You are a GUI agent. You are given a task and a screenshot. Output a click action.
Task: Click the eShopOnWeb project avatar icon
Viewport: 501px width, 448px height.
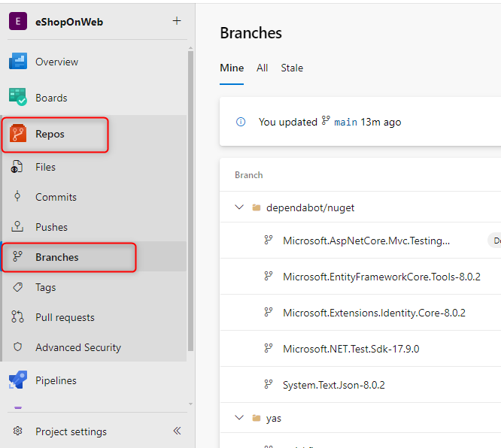point(18,22)
